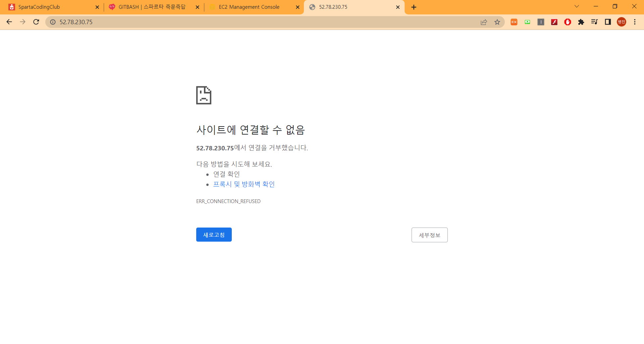Image resolution: width=644 pixels, height=344 pixels.
Task: Click the ERR_CONNECTION_REFUSED error code text
Action: (228, 201)
